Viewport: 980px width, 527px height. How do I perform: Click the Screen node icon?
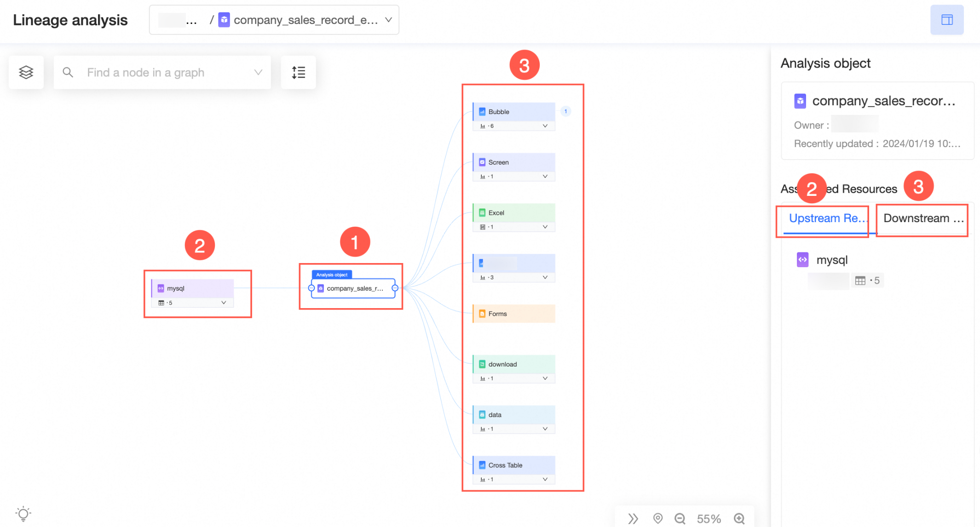[x=482, y=162]
